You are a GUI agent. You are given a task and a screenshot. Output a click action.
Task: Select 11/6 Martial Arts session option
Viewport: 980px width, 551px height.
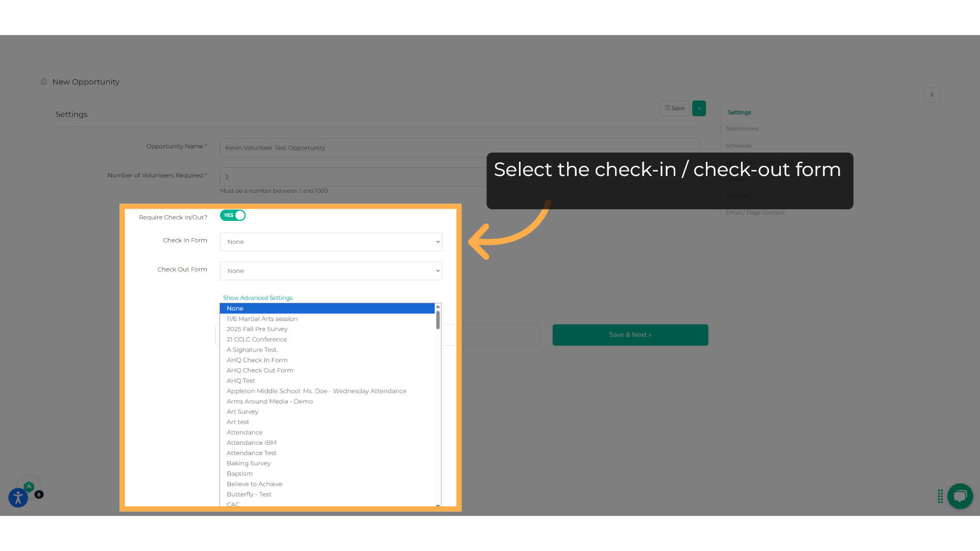coord(327,319)
